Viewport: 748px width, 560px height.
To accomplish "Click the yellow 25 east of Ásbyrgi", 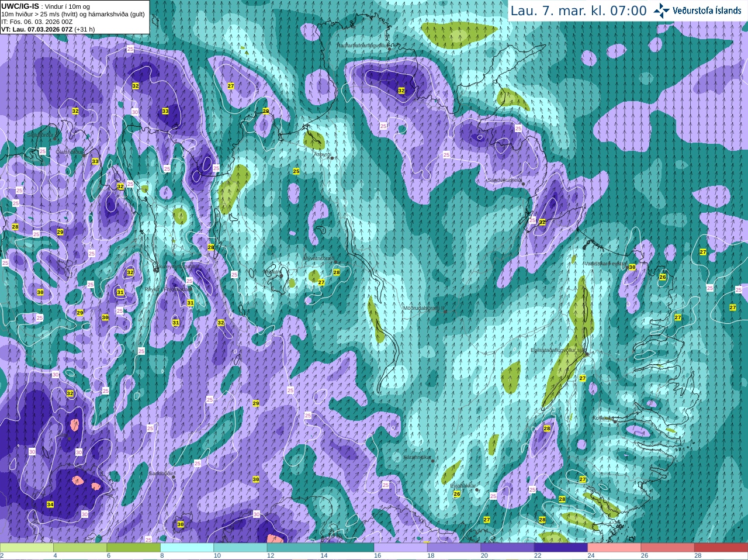I will 296,171.
